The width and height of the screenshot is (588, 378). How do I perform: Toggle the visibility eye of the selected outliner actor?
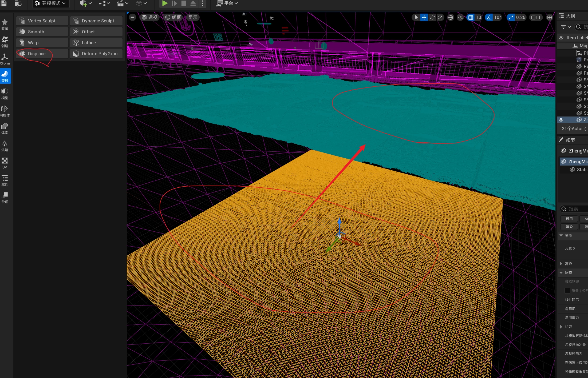561,120
